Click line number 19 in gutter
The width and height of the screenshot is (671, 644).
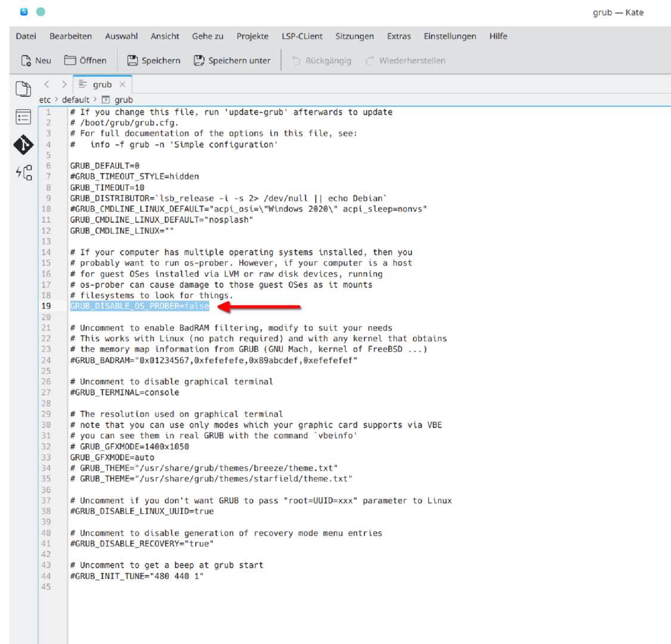coord(46,306)
